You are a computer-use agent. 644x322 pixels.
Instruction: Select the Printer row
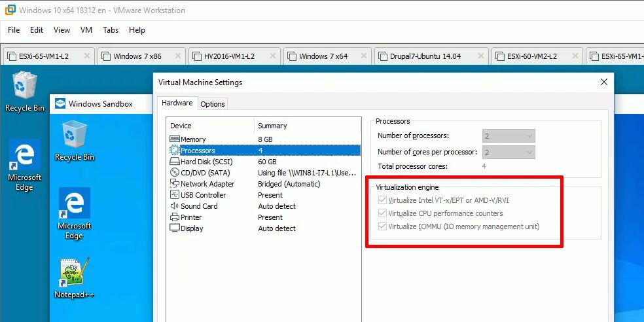pyautogui.click(x=264, y=217)
